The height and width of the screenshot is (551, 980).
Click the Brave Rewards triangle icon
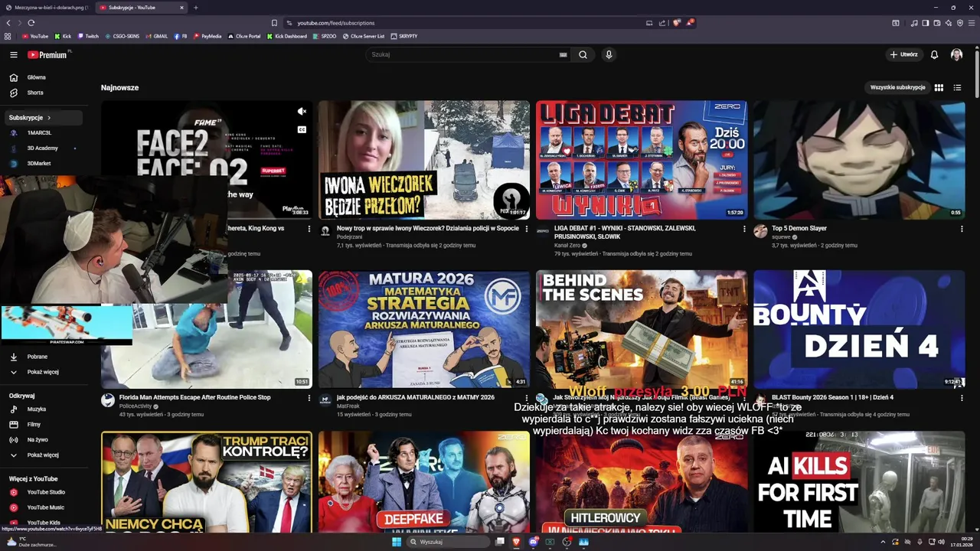coord(690,23)
